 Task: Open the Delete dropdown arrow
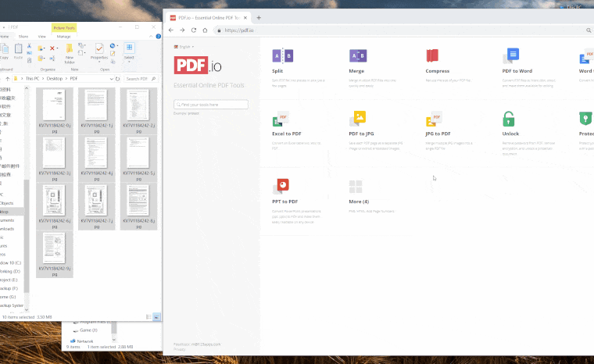point(57,48)
